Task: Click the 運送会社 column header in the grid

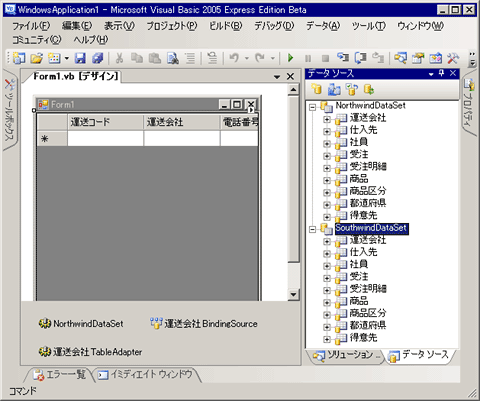Action: (182, 122)
